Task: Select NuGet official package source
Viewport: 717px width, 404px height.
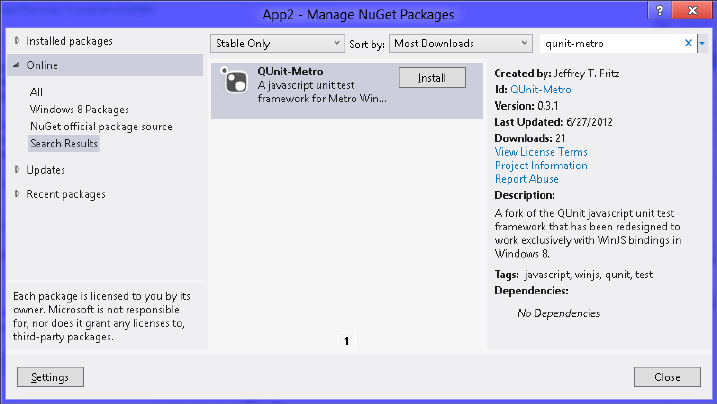Action: click(101, 127)
